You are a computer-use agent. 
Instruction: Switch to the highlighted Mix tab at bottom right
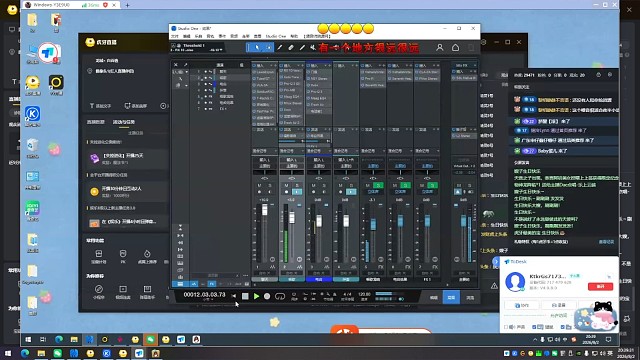[451, 298]
